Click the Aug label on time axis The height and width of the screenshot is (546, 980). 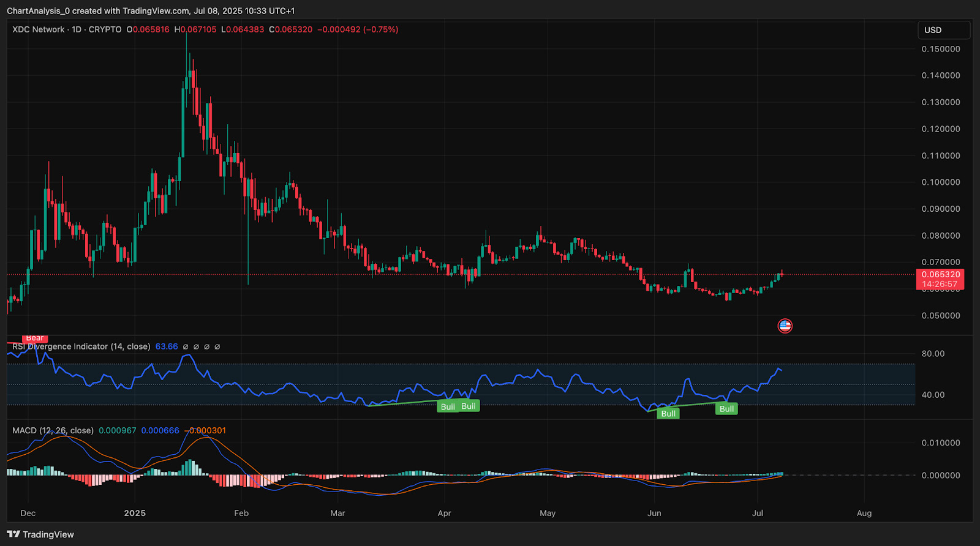tap(864, 513)
